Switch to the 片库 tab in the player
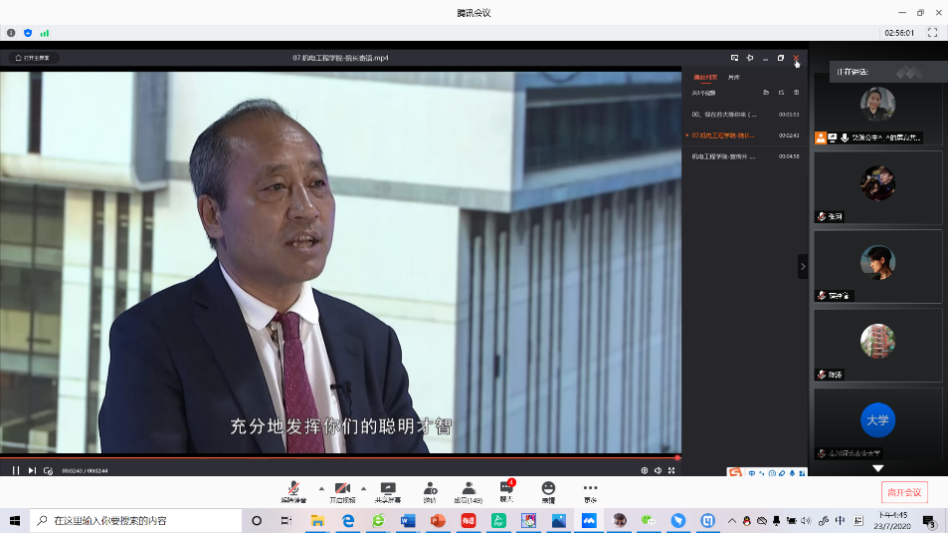 [734, 77]
